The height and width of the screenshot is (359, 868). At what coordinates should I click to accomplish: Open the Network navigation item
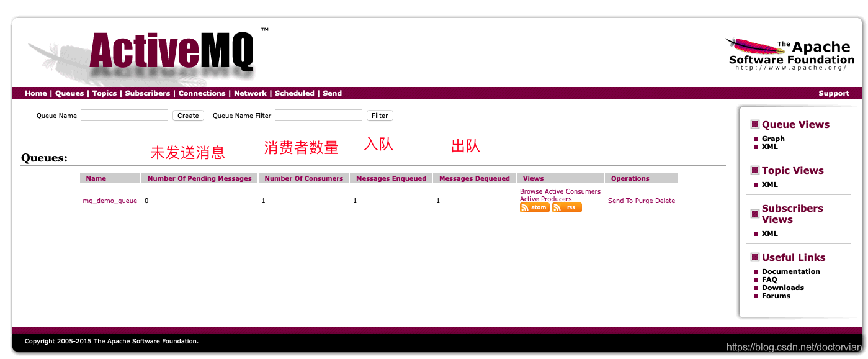click(250, 93)
